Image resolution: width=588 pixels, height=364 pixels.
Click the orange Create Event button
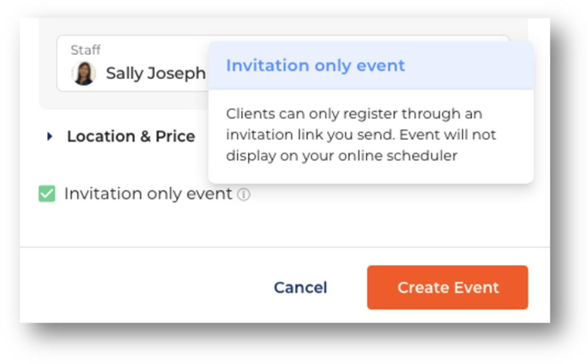tap(447, 288)
